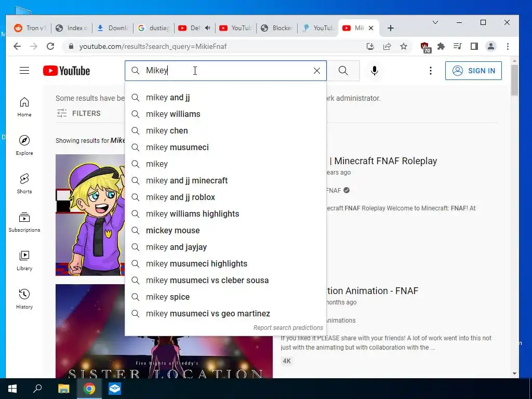
Task: Open the YouTube guide hamburger menu
Action: tap(24, 71)
